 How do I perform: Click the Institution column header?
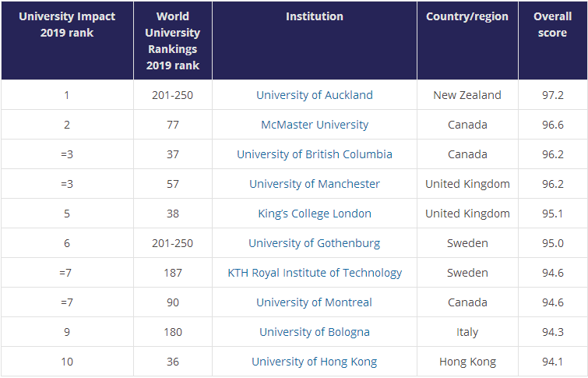314,16
